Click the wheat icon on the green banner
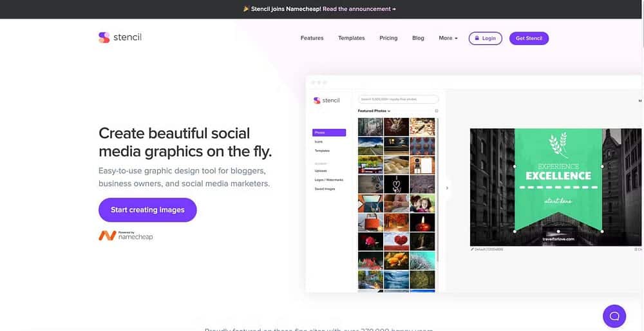This screenshot has width=644, height=331. (558, 144)
